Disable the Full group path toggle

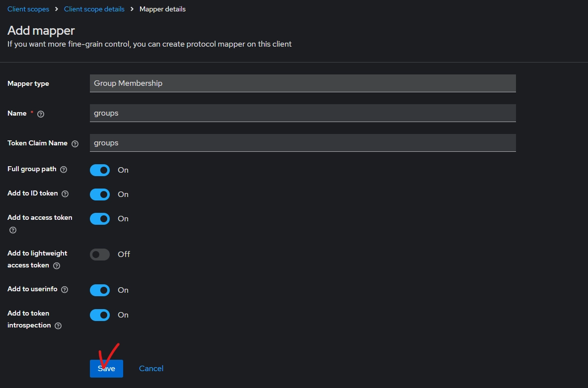tap(100, 170)
